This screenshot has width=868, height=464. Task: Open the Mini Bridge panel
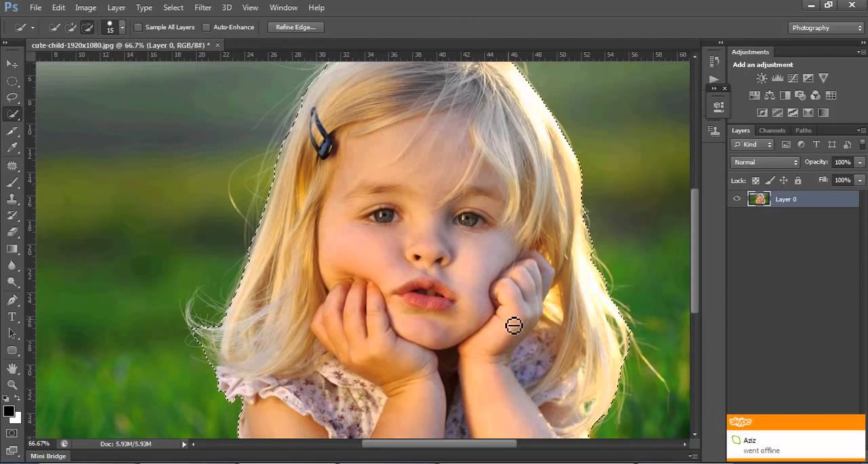click(x=47, y=456)
